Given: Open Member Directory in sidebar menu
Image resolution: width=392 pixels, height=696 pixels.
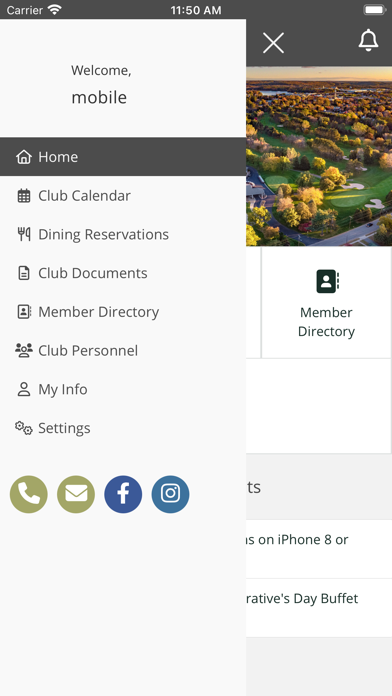Looking at the screenshot, I should coord(123,312).
